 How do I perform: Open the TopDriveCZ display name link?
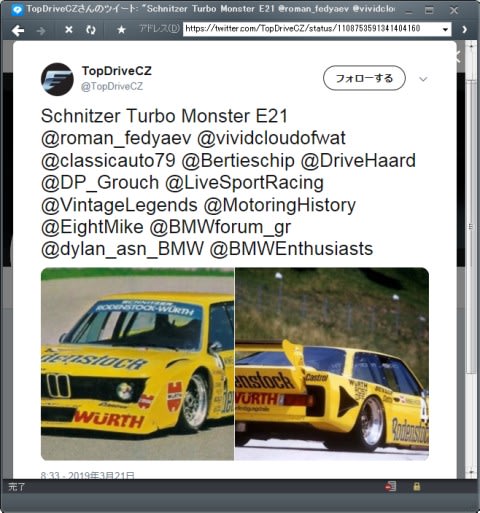tap(117, 71)
